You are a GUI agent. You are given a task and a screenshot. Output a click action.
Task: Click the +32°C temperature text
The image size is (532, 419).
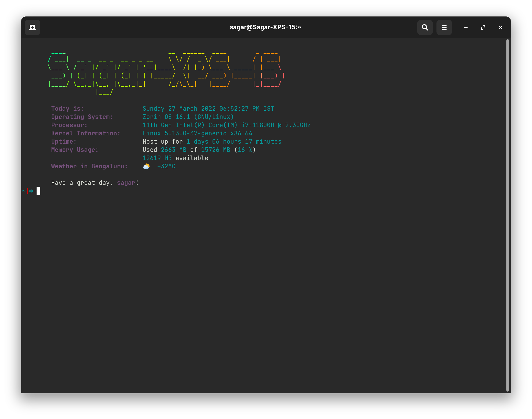166,166
